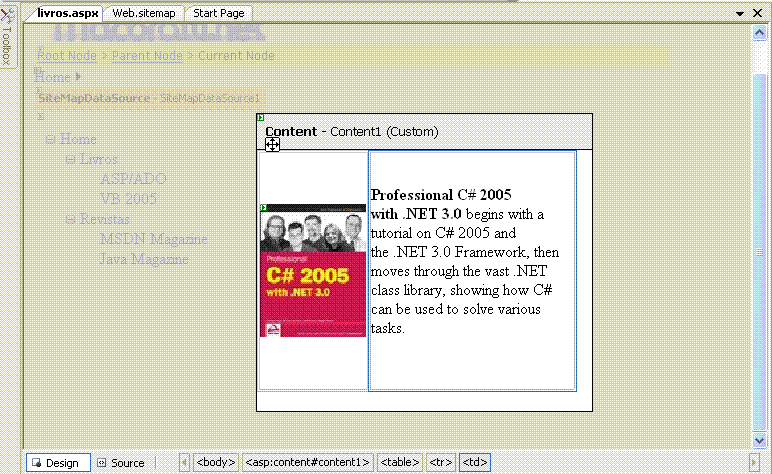The height and width of the screenshot is (474, 772).
Task: Open the Toolbox side panel
Action: point(7,37)
